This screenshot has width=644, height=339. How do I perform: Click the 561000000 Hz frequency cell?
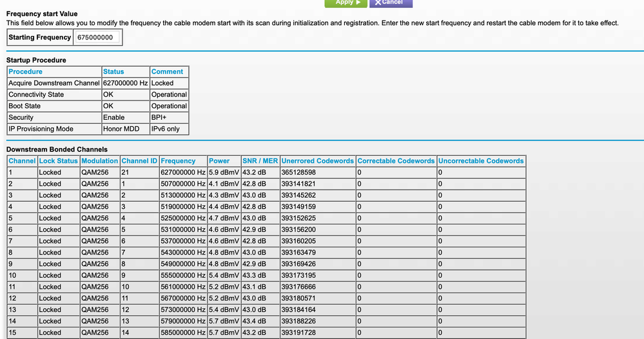[183, 287]
